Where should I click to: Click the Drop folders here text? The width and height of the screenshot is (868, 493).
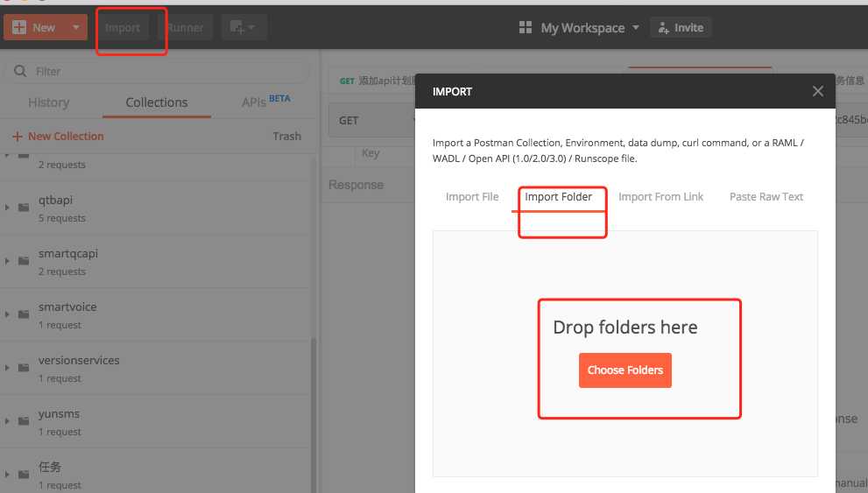click(x=625, y=327)
